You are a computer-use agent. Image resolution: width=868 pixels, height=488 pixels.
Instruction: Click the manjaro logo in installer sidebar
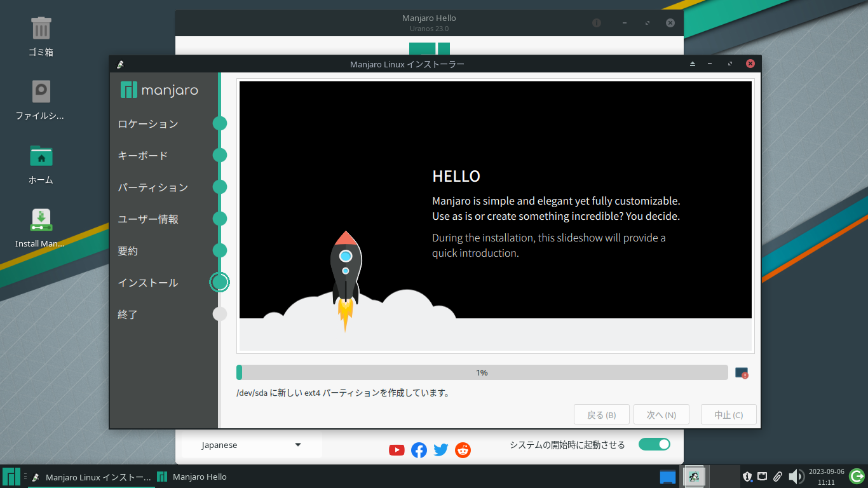pos(159,90)
